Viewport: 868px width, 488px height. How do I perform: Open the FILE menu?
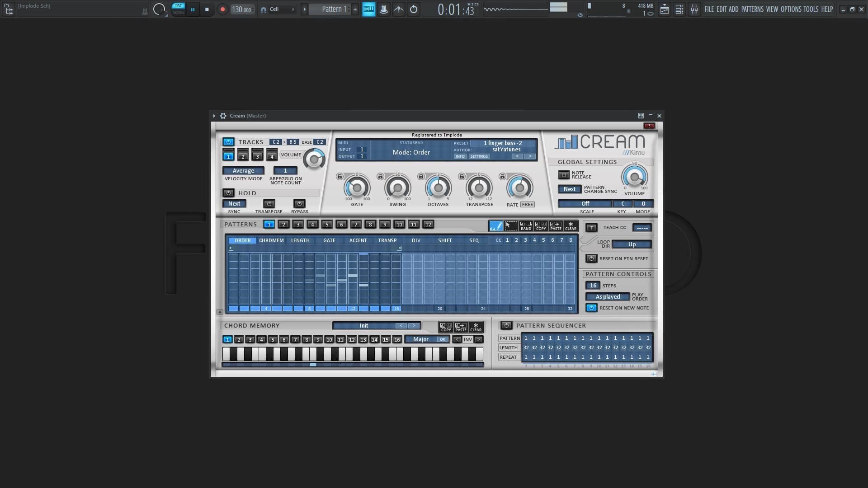point(709,9)
